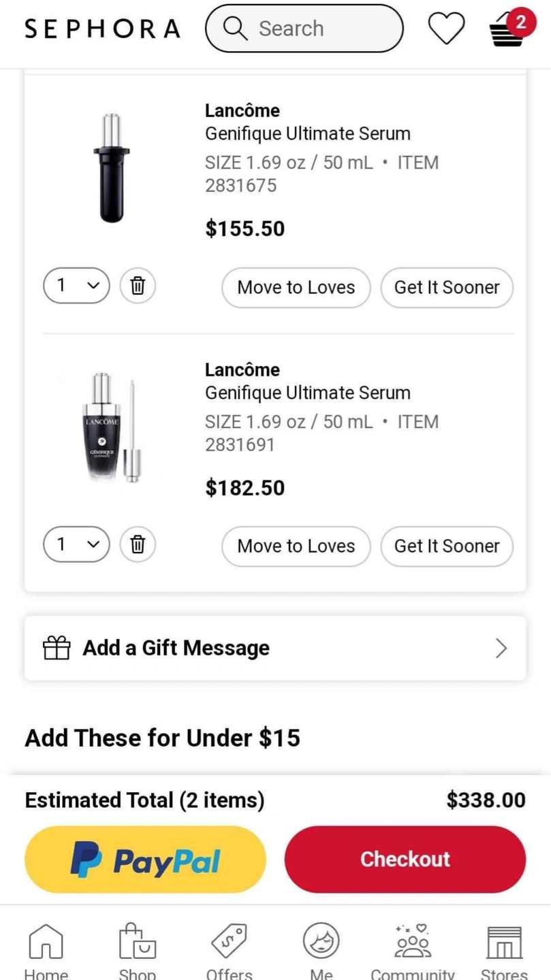This screenshot has height=980, width=551.
Task: Tap the Sephora logo
Action: 102,29
